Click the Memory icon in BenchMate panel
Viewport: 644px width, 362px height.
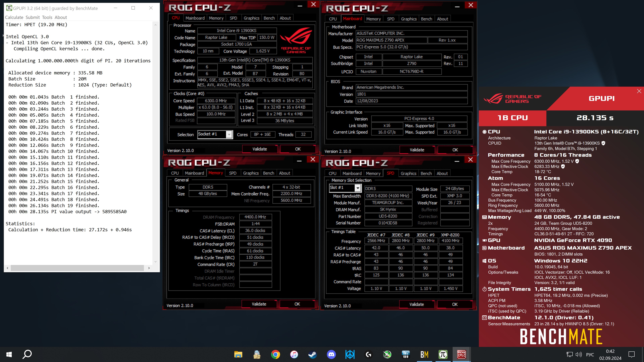click(484, 217)
